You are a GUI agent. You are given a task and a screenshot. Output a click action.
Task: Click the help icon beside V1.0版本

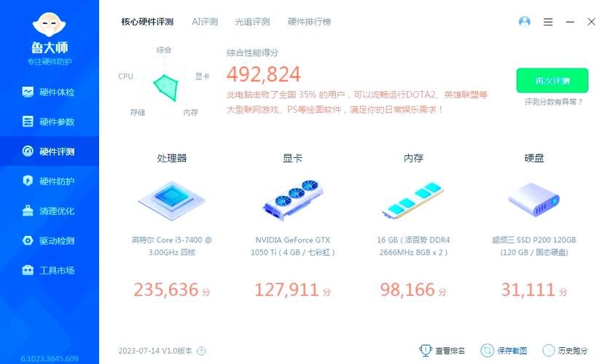click(201, 351)
